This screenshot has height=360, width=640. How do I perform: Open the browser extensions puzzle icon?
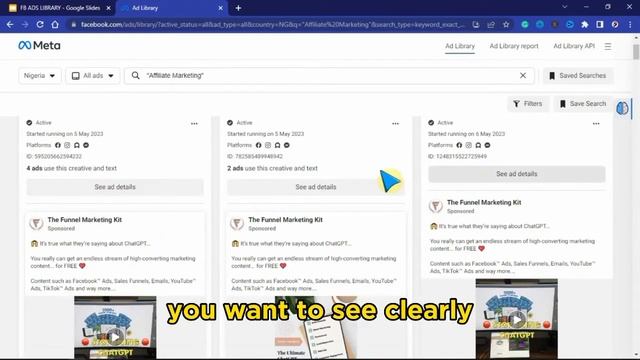[x=585, y=24]
